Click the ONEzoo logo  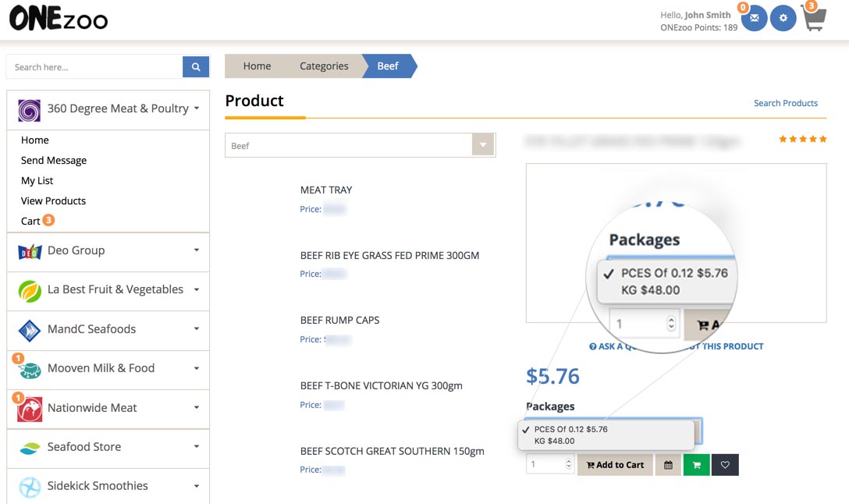(x=59, y=19)
